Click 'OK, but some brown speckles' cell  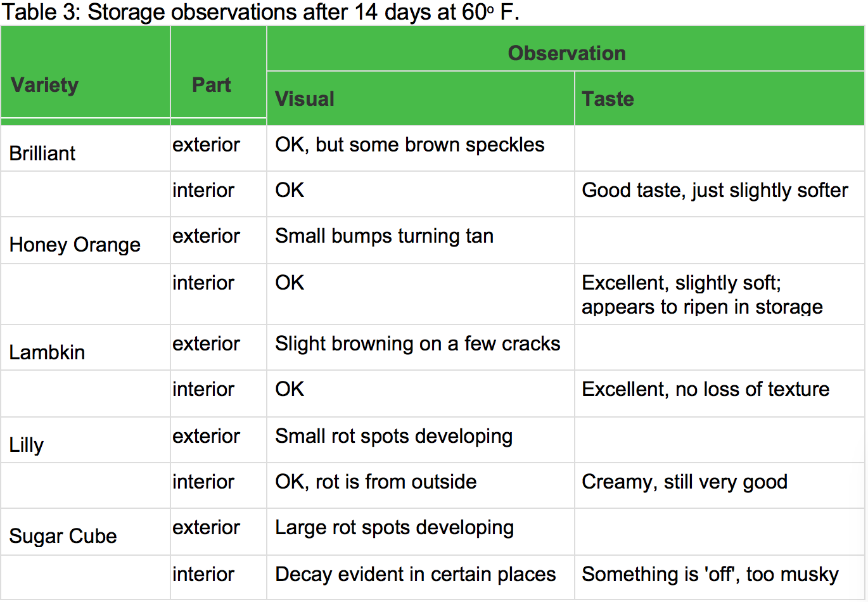[409, 145]
